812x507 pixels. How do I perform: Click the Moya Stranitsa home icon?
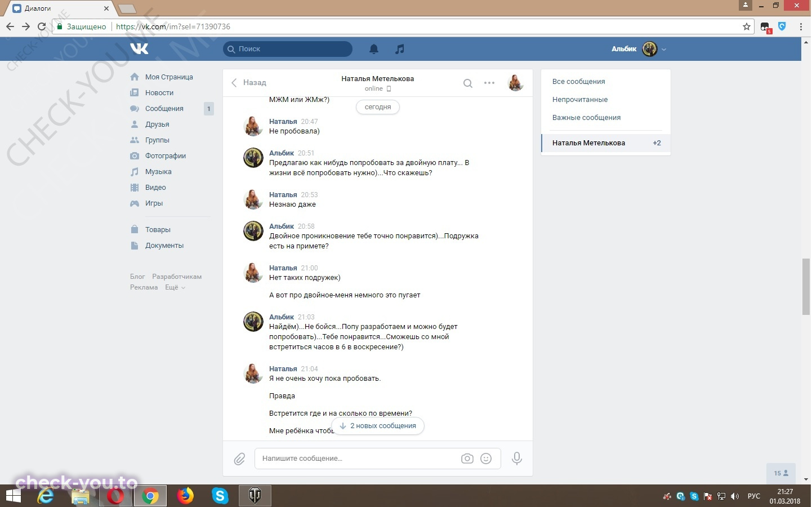point(135,77)
